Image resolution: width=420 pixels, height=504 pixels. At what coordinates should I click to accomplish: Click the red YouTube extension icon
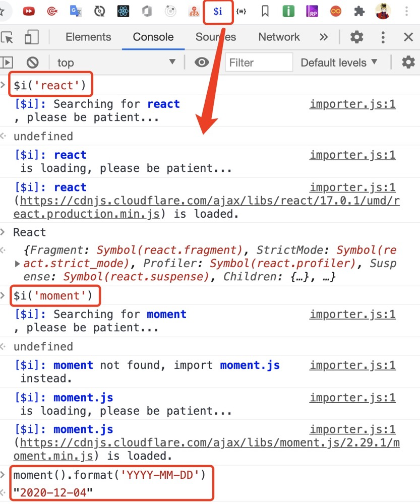(29, 11)
